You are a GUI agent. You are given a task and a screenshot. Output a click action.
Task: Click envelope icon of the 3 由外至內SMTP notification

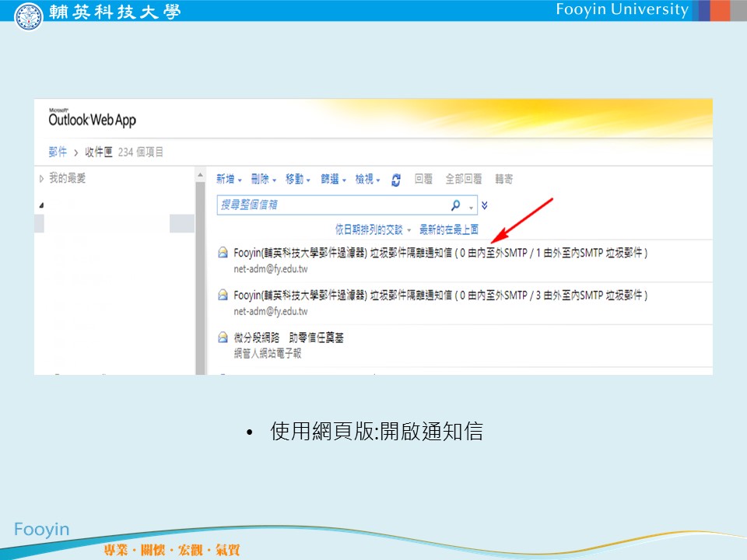tap(223, 296)
